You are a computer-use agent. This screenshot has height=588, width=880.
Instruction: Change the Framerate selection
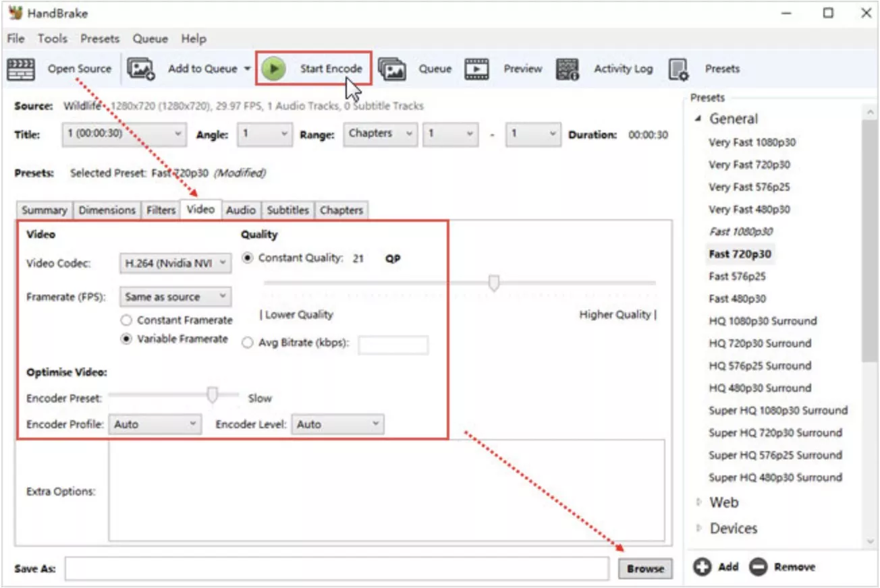tap(175, 297)
